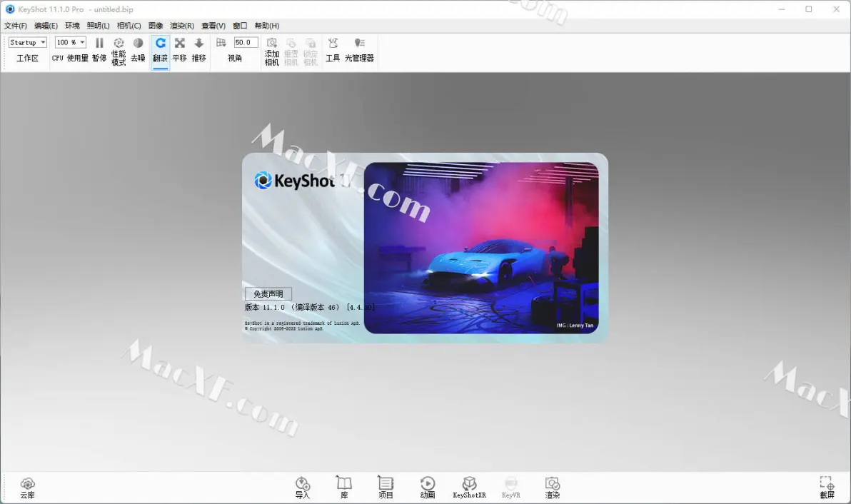Take a 截屏 screenshot

[x=827, y=488]
